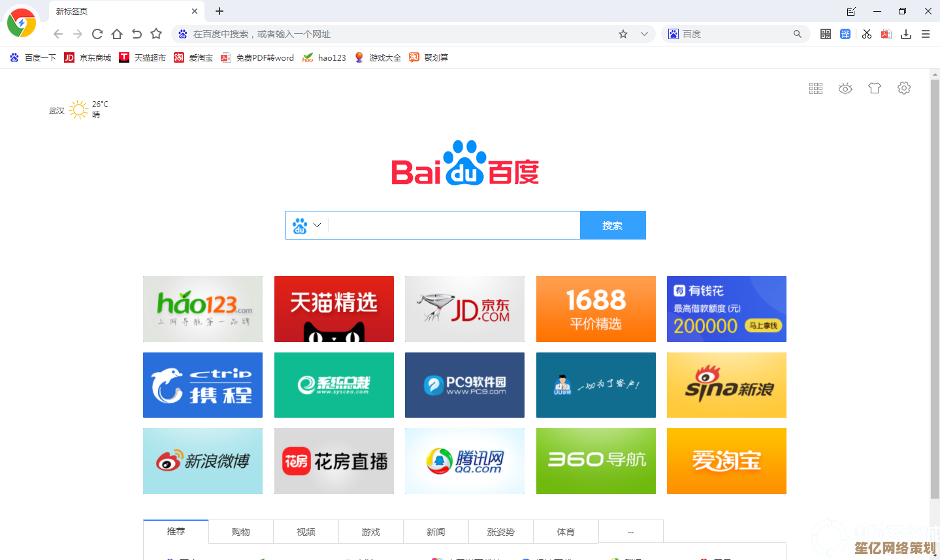Close the 新标签页 tab

pyautogui.click(x=195, y=11)
